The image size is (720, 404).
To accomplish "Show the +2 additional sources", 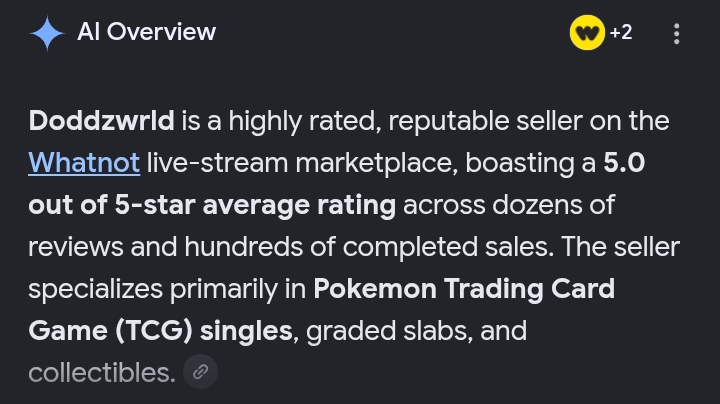I will [x=621, y=33].
